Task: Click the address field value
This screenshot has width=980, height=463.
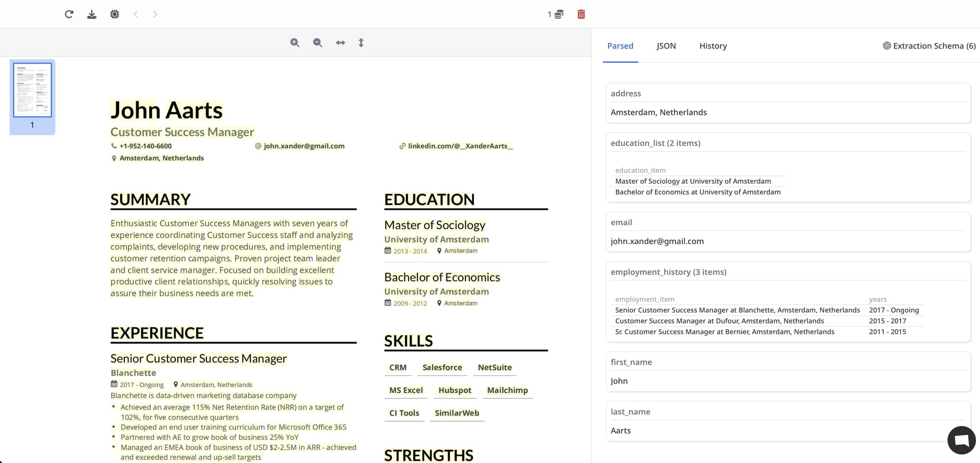Action: [659, 112]
